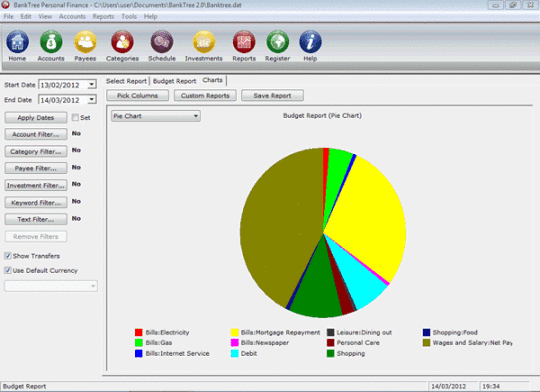This screenshot has width=540, height=392.
Task: Open the Reports toolbar icon
Action: coord(244,41)
